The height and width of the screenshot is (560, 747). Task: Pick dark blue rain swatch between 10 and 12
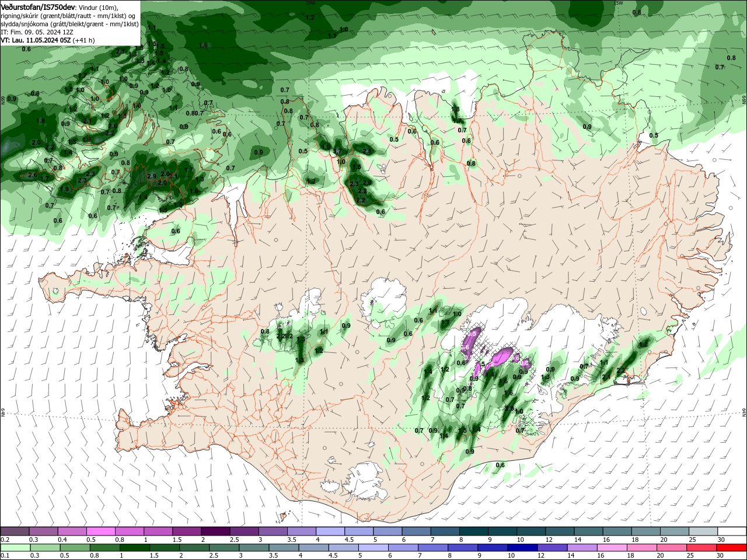(x=522, y=548)
